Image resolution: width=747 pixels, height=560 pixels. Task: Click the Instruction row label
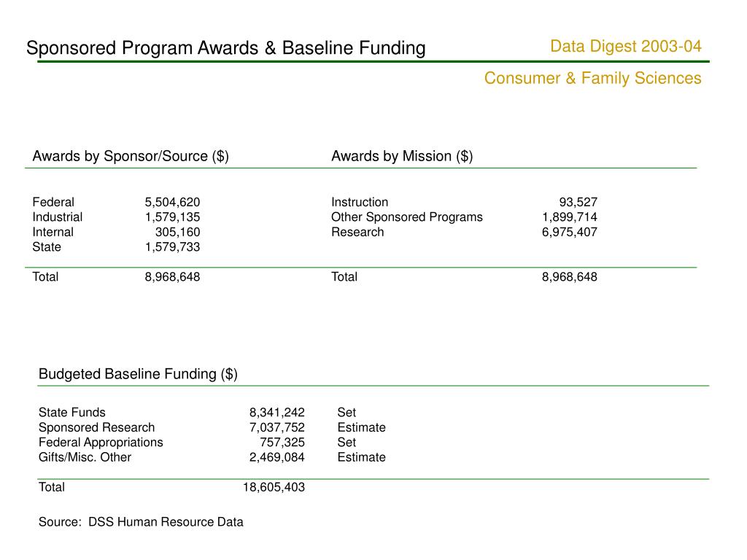pos(360,202)
